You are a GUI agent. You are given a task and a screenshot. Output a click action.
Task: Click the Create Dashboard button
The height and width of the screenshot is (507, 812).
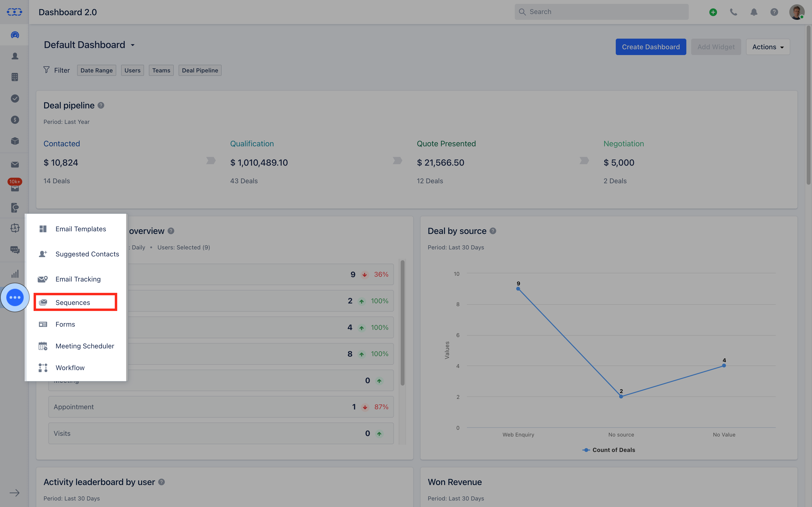coord(651,47)
